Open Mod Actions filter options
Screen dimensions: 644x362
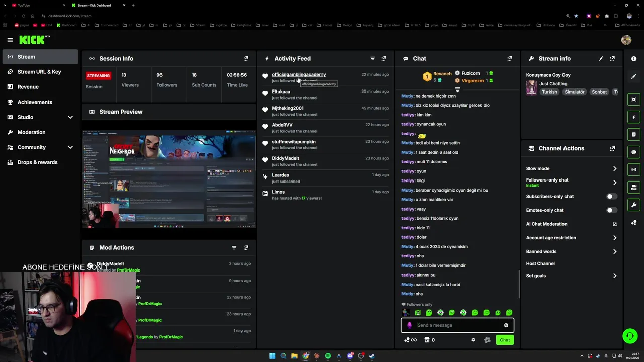[x=234, y=248]
